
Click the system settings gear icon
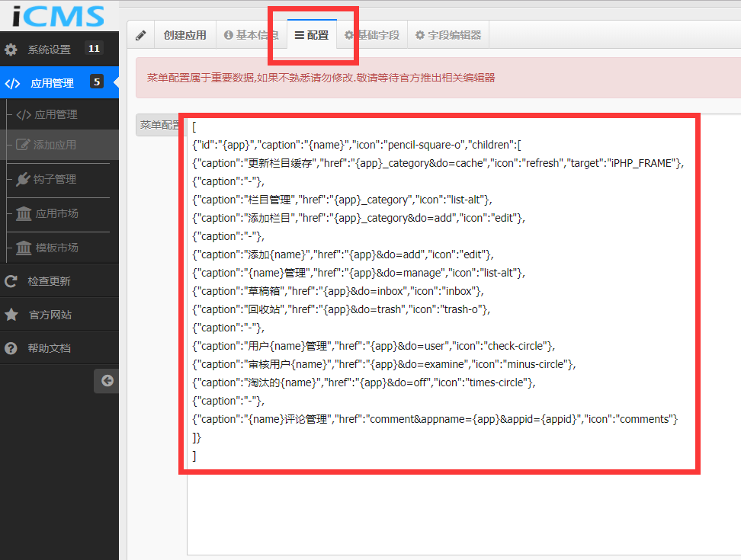(11, 49)
